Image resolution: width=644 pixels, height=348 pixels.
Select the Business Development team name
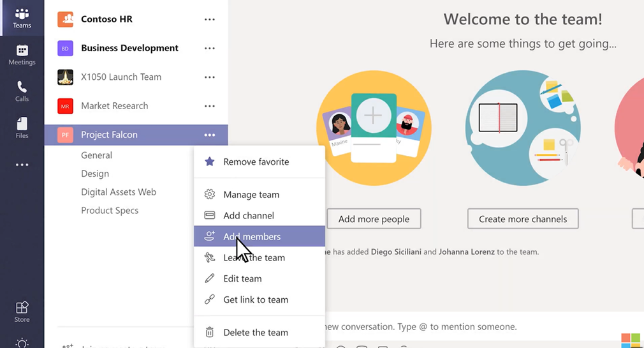click(130, 48)
